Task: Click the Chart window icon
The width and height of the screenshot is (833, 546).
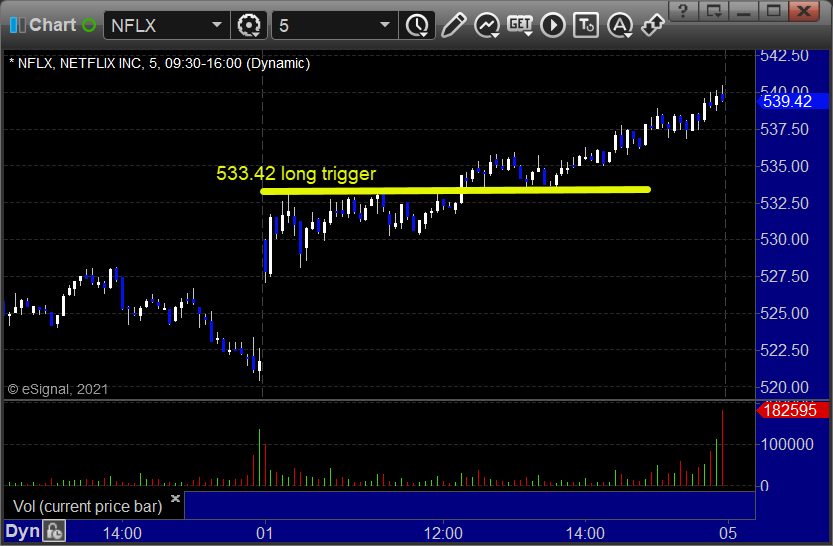Action: click(18, 25)
